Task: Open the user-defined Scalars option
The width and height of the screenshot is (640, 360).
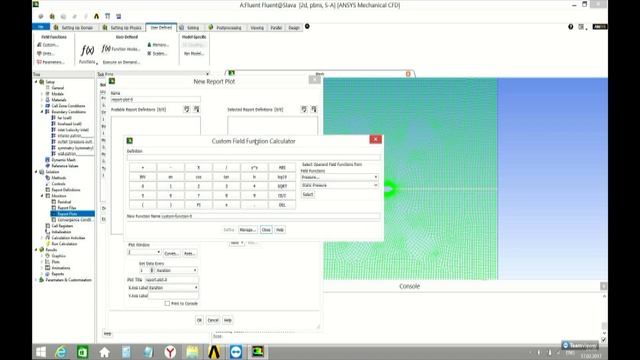Action: [157, 53]
